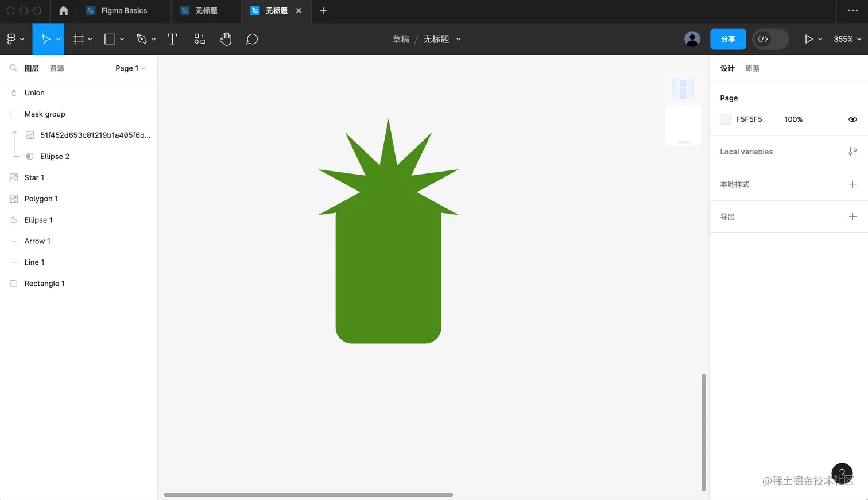868x500 pixels.
Task: Close the active 无标题 tab
Action: (x=299, y=11)
